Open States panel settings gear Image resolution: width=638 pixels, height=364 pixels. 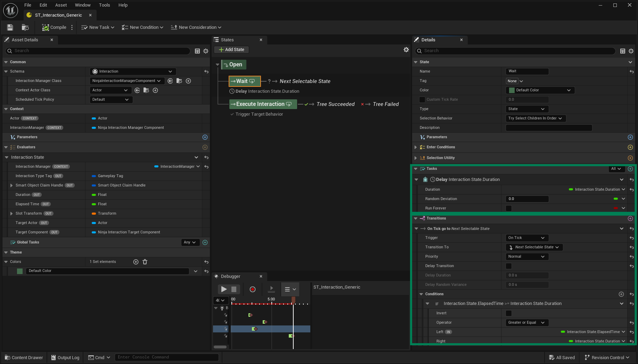coord(406,50)
